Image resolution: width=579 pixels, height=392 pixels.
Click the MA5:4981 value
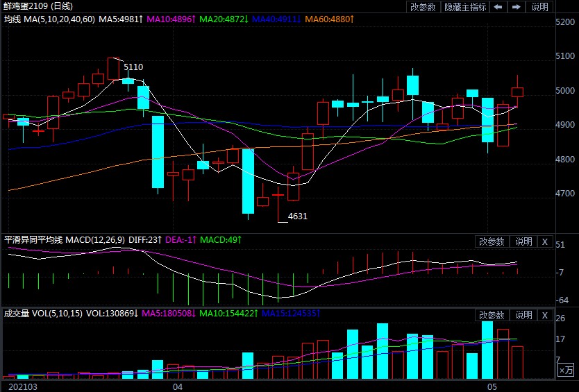point(121,19)
